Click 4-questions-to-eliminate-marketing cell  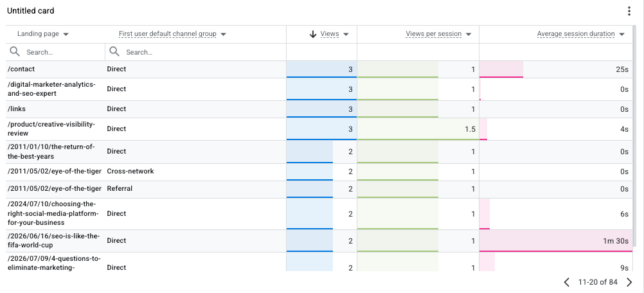pos(54,263)
